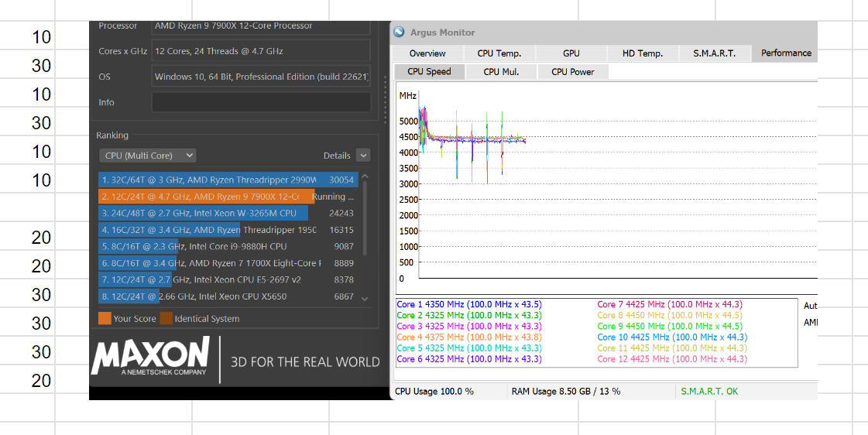Click the Core 10 4425 MHz legend entry

(x=672, y=337)
